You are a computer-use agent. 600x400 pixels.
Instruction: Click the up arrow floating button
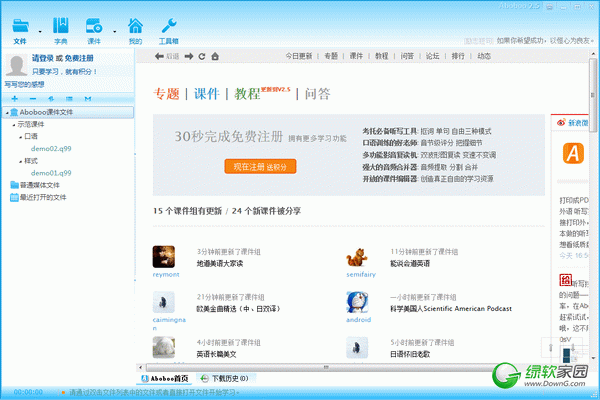pyautogui.click(x=551, y=348)
